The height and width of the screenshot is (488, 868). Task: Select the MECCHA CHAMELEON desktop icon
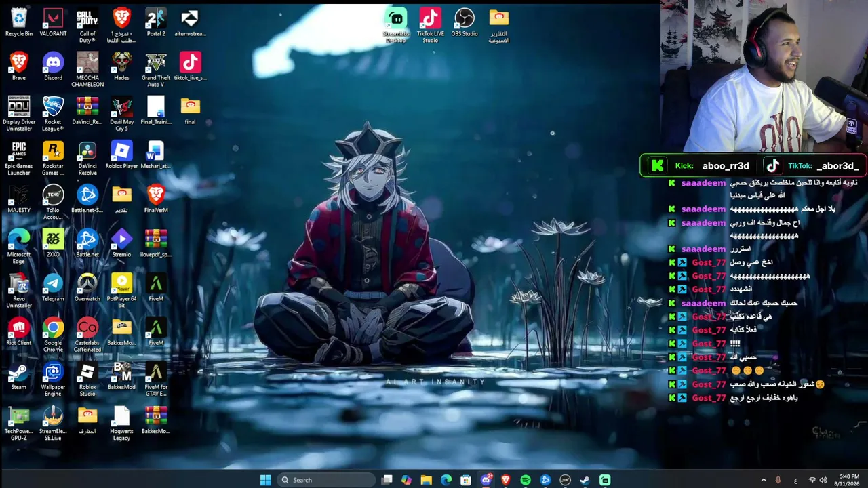(x=87, y=70)
